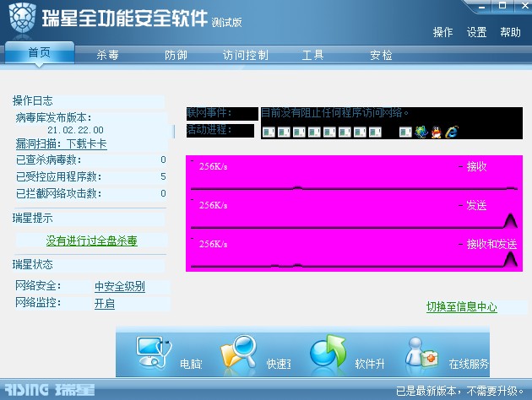The height and width of the screenshot is (400, 532).
Task: Click the generic process icon beside the globe
Action: coord(405,132)
